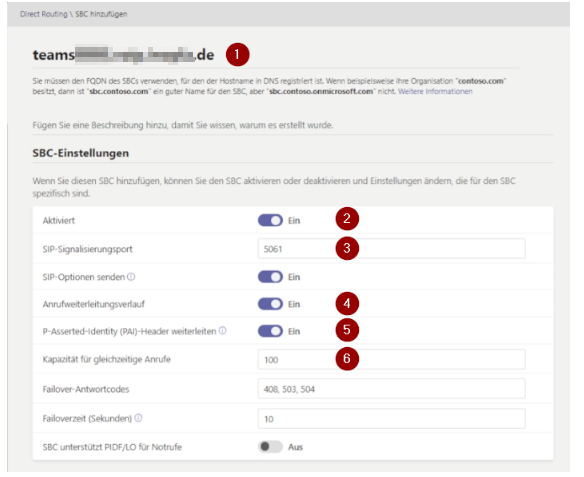Enable SBC unterstützt PIDF/LO für Notrufe
The width and height of the screenshot is (584, 477).
[270, 446]
